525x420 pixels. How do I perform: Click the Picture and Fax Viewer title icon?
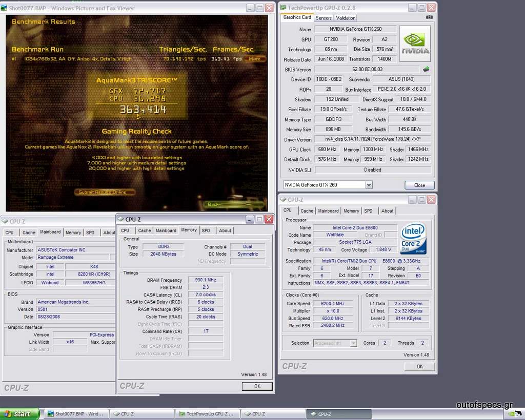[4, 8]
